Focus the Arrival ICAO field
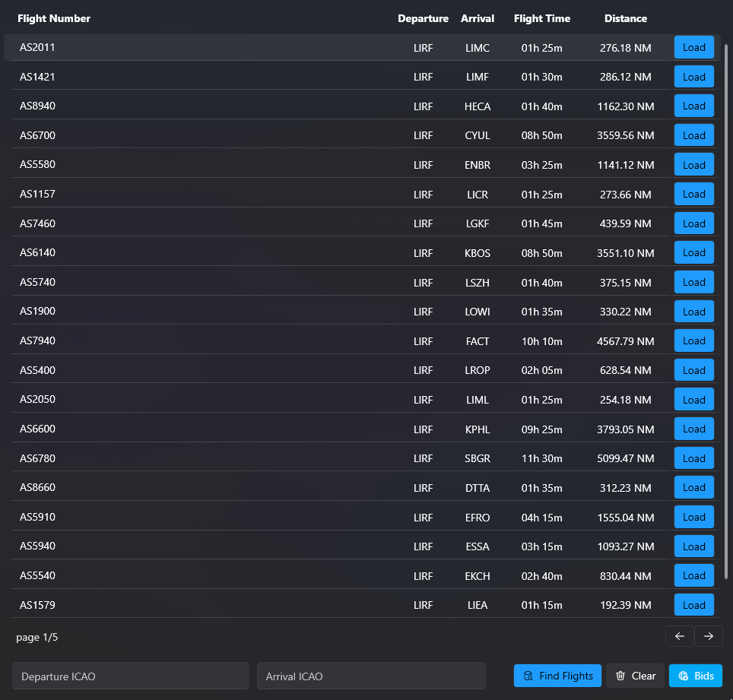Viewport: 733px width, 700px height. coord(371,676)
